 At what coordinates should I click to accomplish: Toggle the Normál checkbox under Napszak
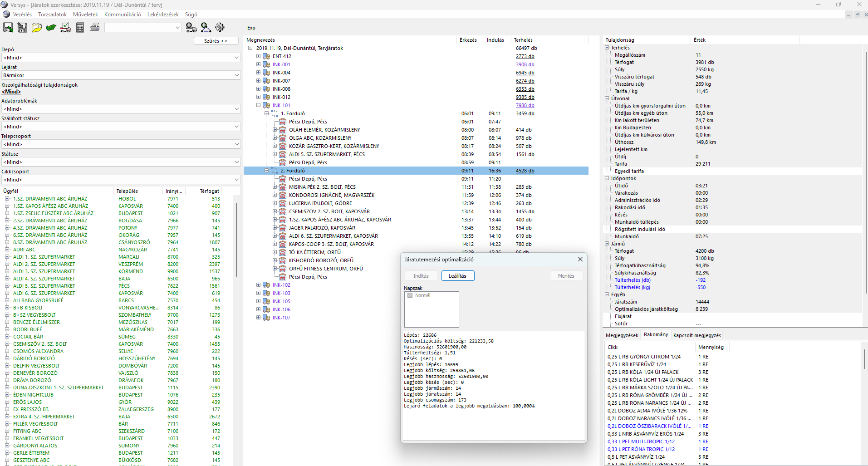410,295
